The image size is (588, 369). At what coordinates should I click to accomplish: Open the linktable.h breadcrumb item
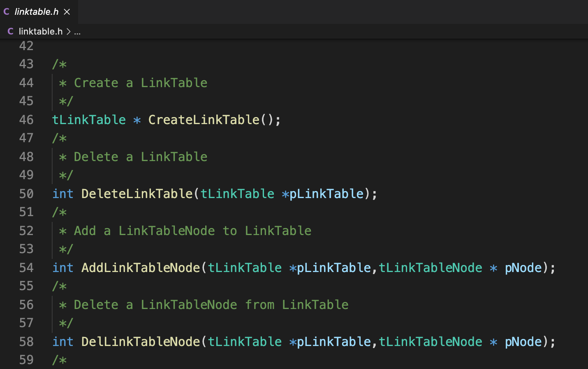(x=41, y=31)
